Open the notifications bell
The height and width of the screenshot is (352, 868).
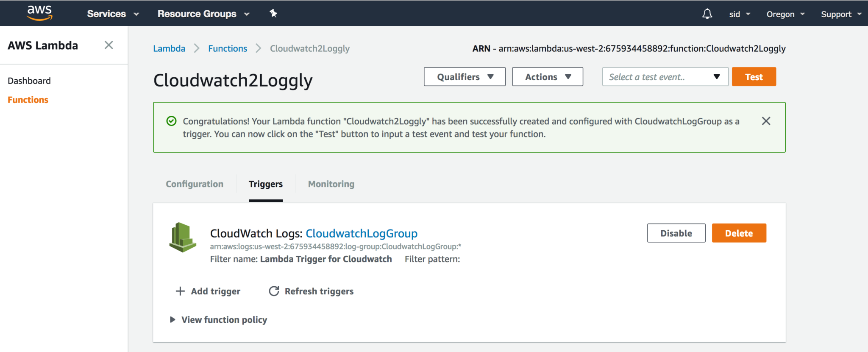(x=707, y=14)
